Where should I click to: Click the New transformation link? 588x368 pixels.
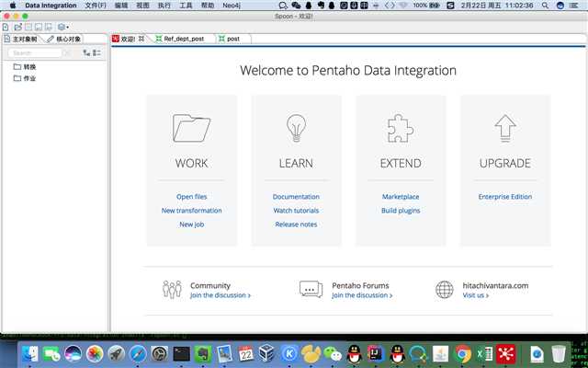point(192,211)
